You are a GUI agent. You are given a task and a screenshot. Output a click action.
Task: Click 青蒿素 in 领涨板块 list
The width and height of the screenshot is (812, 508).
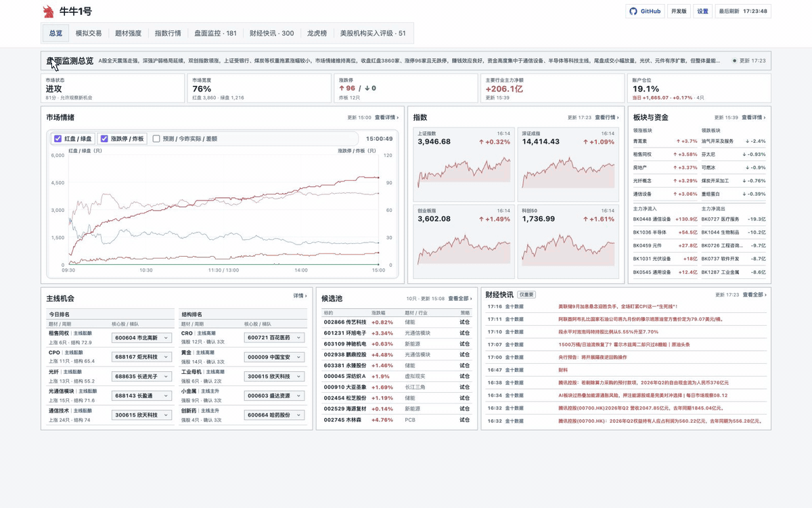click(639, 142)
